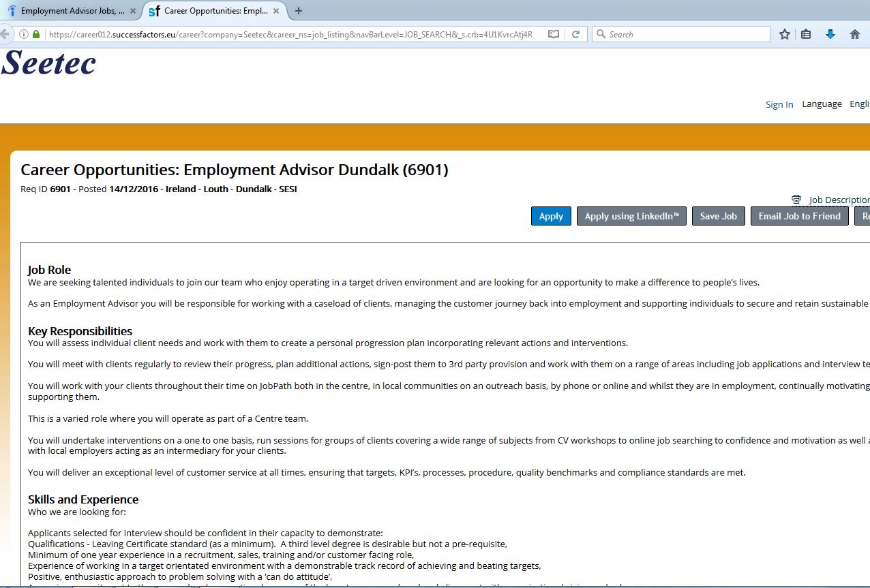The width and height of the screenshot is (870, 588).
Task: Open the downloads arrow icon
Action: pos(830,34)
